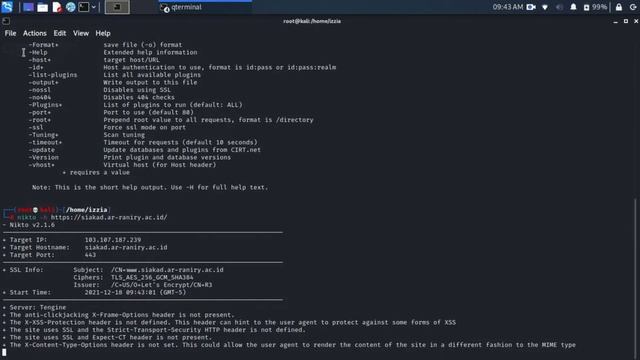Launch the text editor panel icon
Viewport: 640px width, 360px height.
point(57,7)
